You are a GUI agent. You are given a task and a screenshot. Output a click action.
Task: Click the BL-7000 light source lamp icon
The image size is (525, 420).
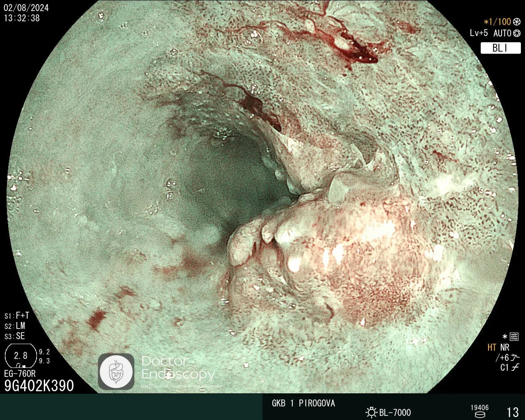pos(371,412)
